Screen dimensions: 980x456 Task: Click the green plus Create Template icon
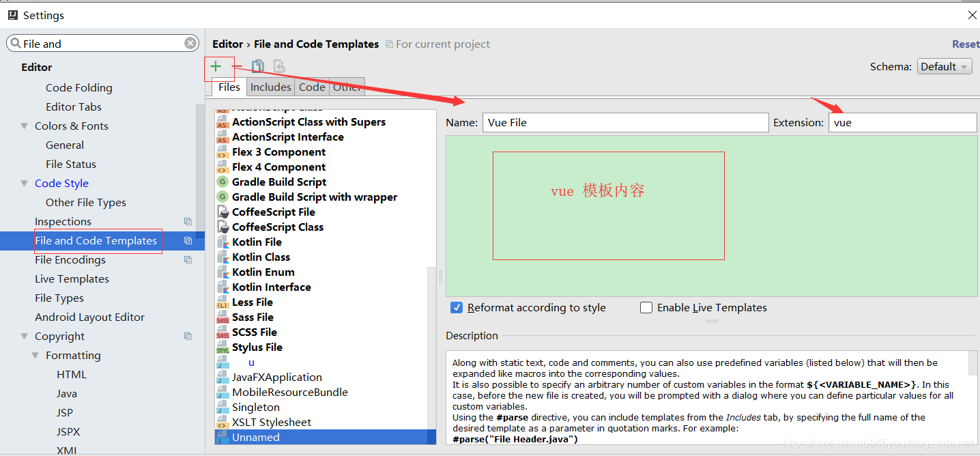216,66
